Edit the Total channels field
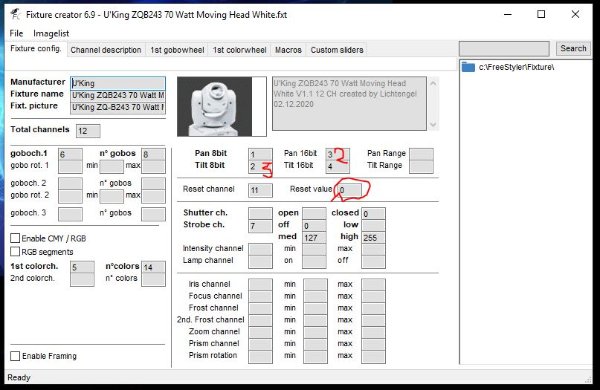This screenshot has width=600, height=390. click(88, 131)
